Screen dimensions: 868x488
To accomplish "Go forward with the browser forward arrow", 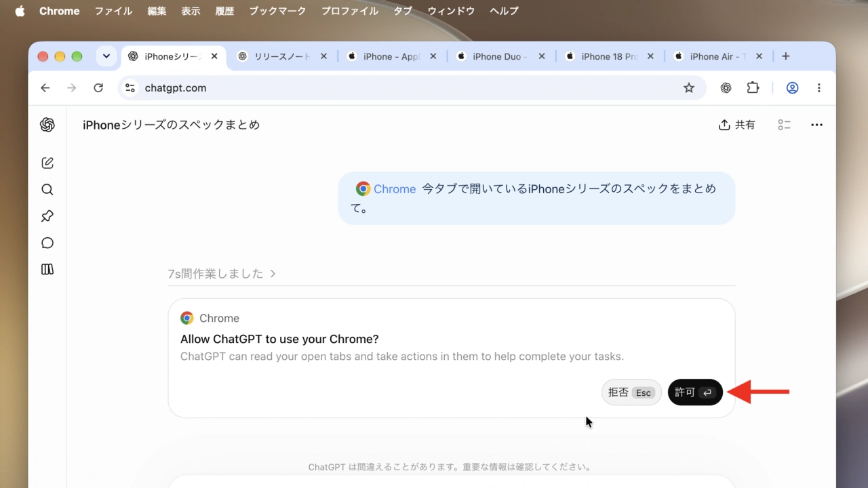I will (72, 87).
